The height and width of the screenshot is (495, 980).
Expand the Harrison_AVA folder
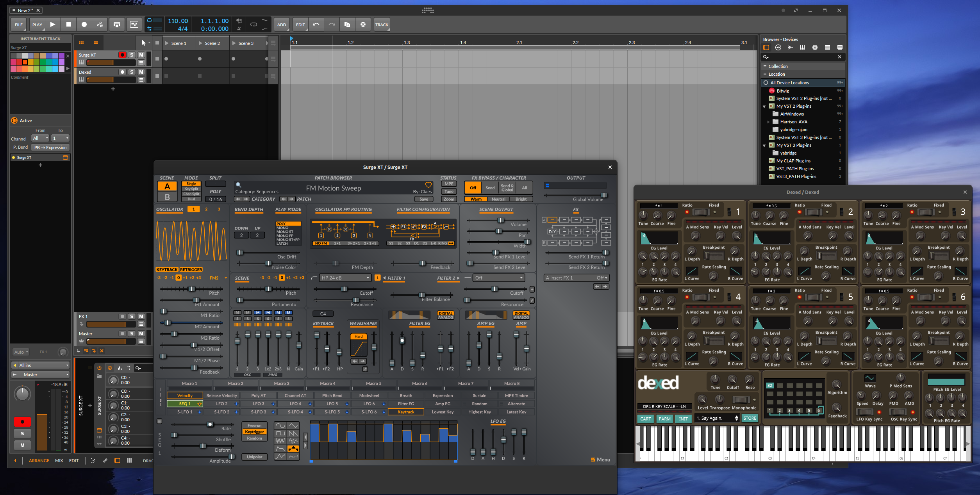pyautogui.click(x=768, y=122)
